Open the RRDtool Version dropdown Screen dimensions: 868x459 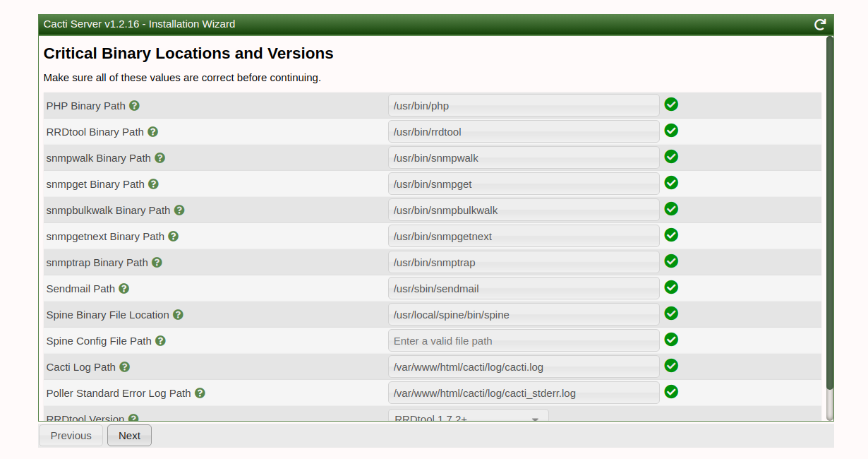coord(468,415)
